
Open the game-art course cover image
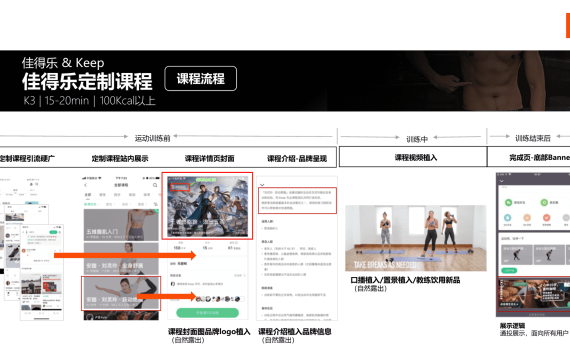point(207,206)
